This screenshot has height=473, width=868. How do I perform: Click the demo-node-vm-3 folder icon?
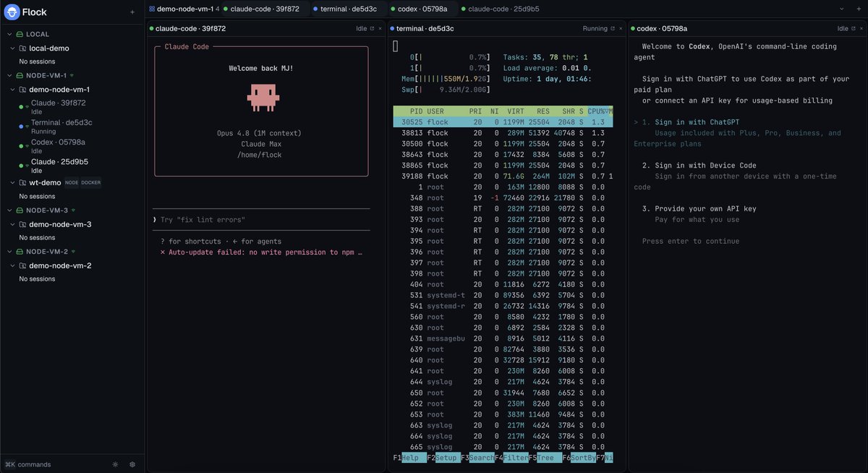click(23, 224)
